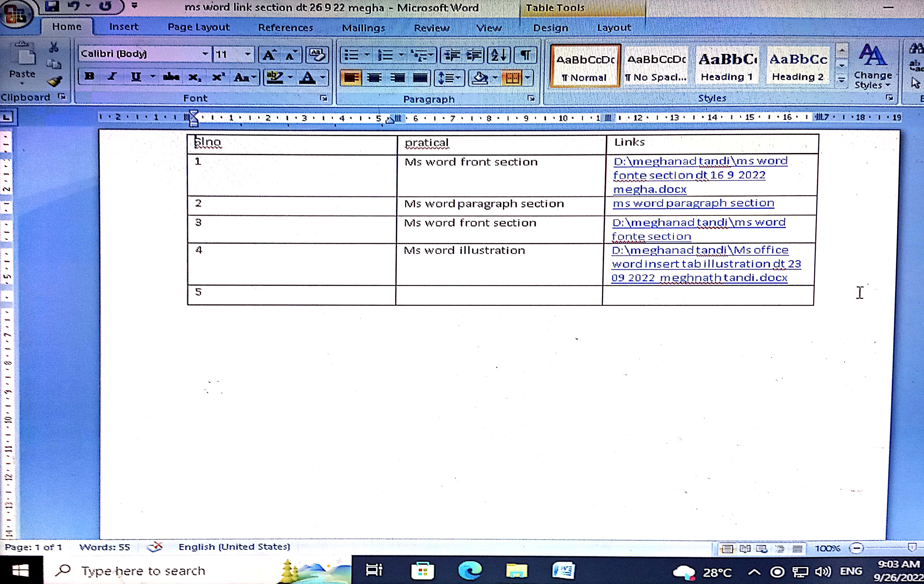Click the Save icon in quick access toolbar
The image size is (924, 584).
[x=52, y=6]
